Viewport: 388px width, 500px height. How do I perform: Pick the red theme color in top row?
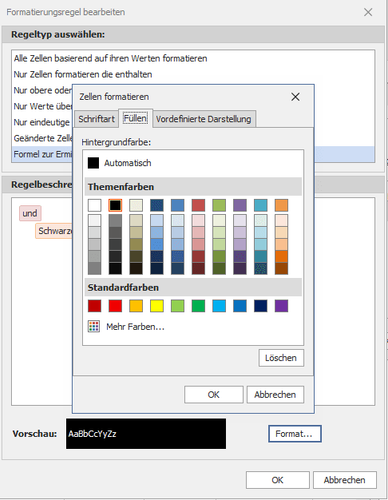point(198,205)
